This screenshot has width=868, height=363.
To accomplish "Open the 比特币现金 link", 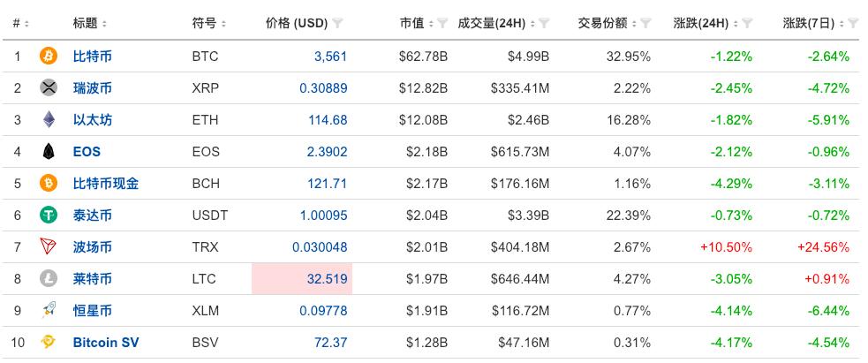I will pyautogui.click(x=106, y=183).
